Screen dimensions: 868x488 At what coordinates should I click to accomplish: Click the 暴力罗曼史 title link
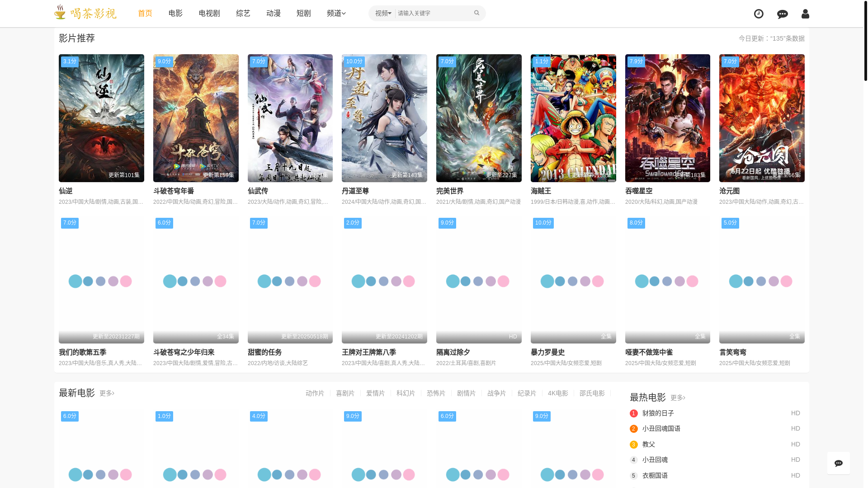point(547,352)
